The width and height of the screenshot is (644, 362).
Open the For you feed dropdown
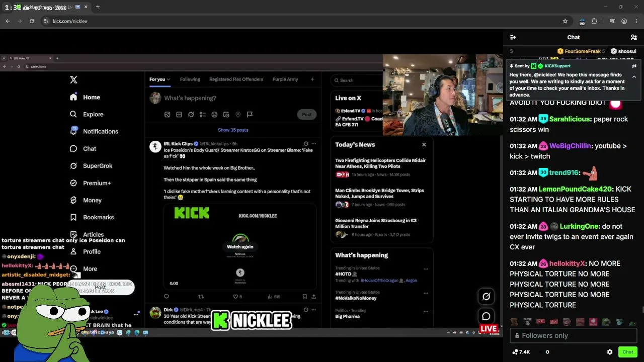click(159, 79)
